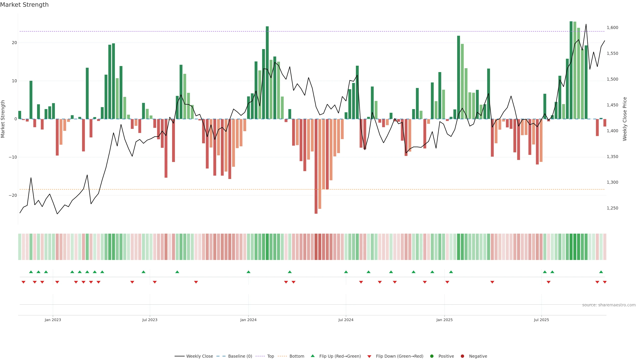Toggle the Weekly Close legend label
644x362 pixels.
click(x=200, y=356)
